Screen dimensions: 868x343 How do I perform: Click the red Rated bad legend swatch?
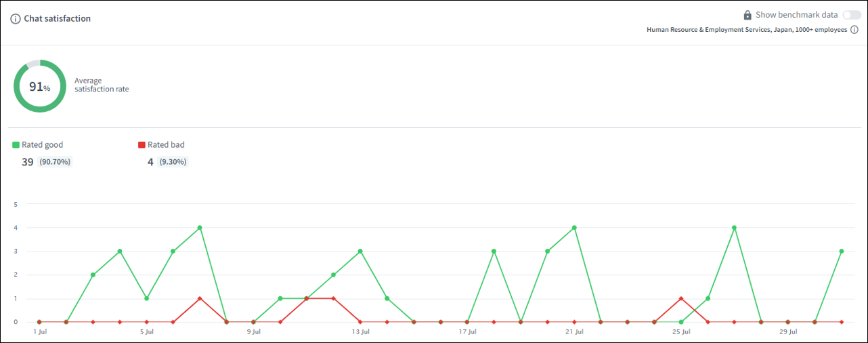[x=142, y=145]
